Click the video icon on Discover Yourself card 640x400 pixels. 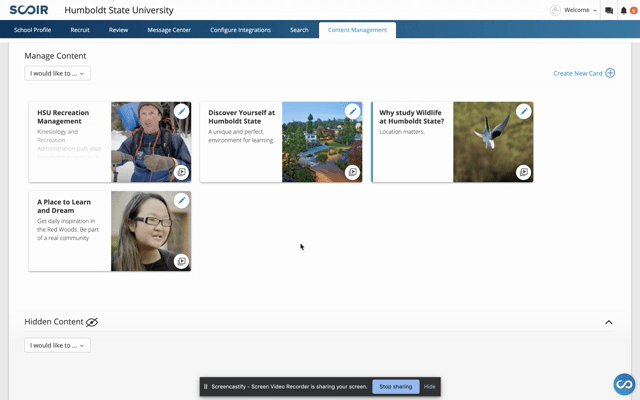[x=352, y=172]
